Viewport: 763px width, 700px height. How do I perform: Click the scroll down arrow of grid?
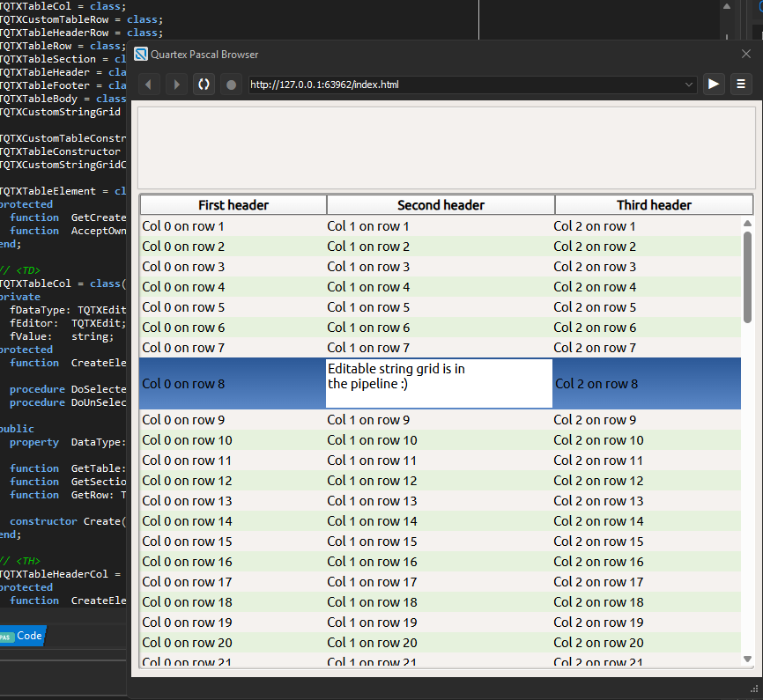747,659
